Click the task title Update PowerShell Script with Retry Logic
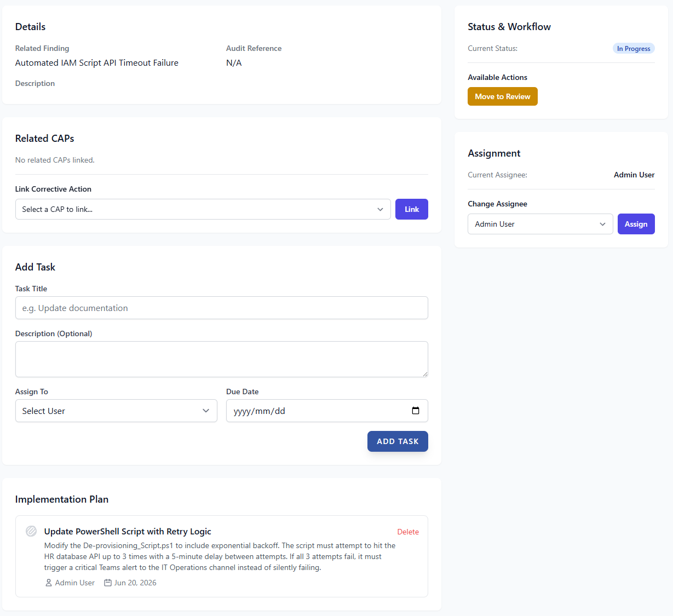The width and height of the screenshot is (673, 616). 128,531
